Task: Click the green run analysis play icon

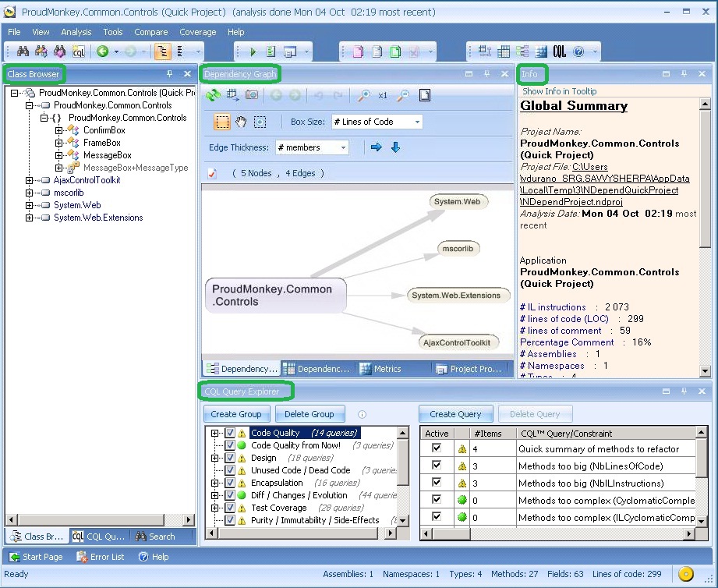Action: 253,51
